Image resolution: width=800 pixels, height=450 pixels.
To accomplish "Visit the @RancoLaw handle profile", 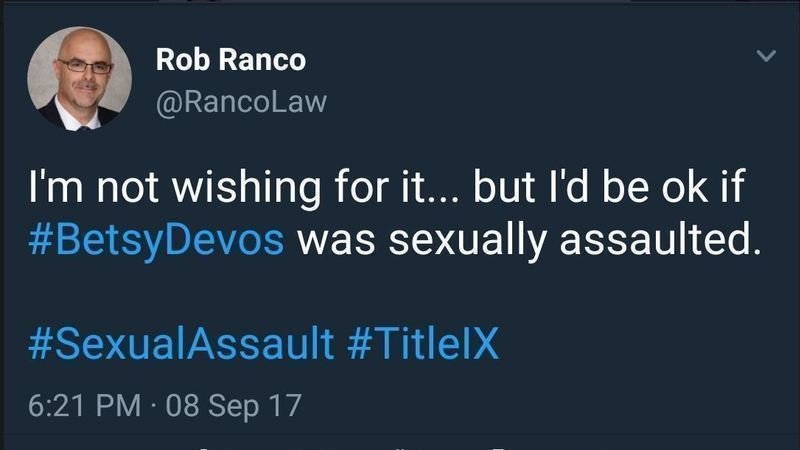I will (x=241, y=102).
